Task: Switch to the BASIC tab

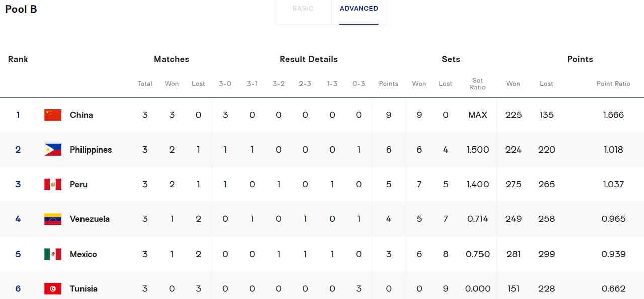Action: (303, 9)
